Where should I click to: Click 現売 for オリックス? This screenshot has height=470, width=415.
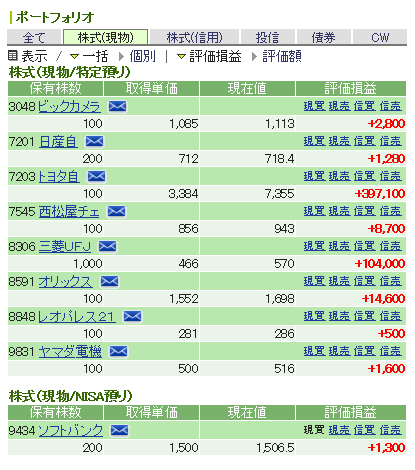pos(339,281)
